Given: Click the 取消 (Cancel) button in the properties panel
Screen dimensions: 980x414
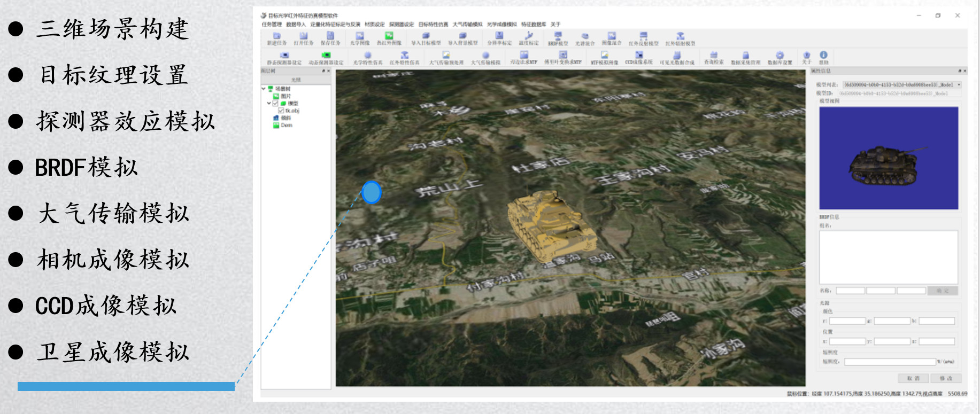Looking at the screenshot, I should click(913, 378).
